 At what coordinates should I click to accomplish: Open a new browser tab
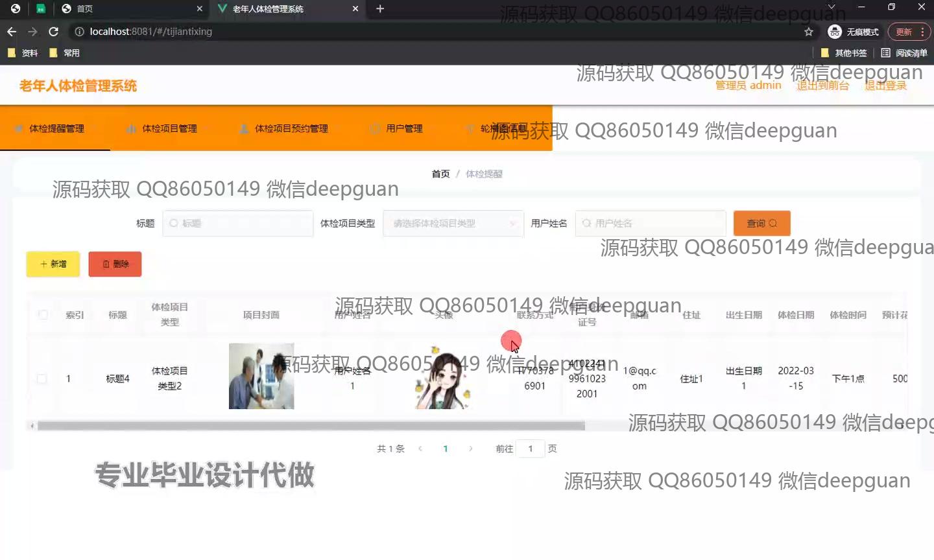(x=380, y=8)
